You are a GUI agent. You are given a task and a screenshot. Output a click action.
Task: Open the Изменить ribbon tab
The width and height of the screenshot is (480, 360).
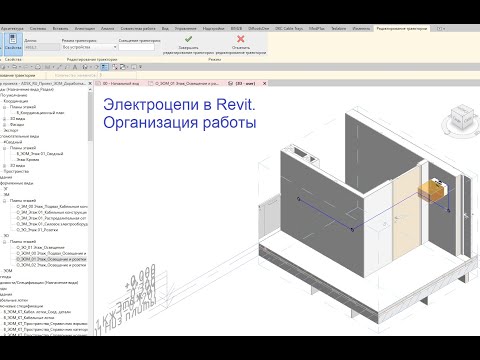[x=361, y=29]
